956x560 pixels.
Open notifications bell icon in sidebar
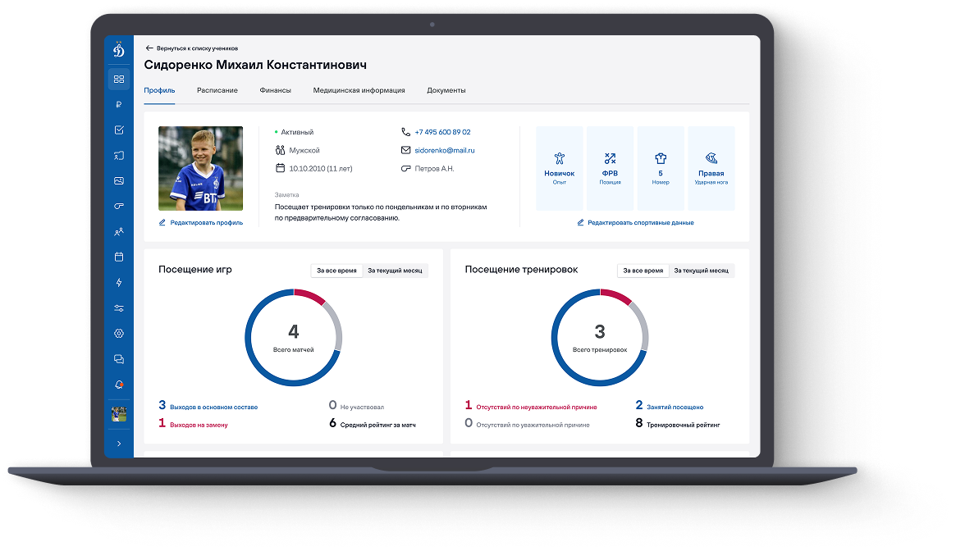[119, 385]
